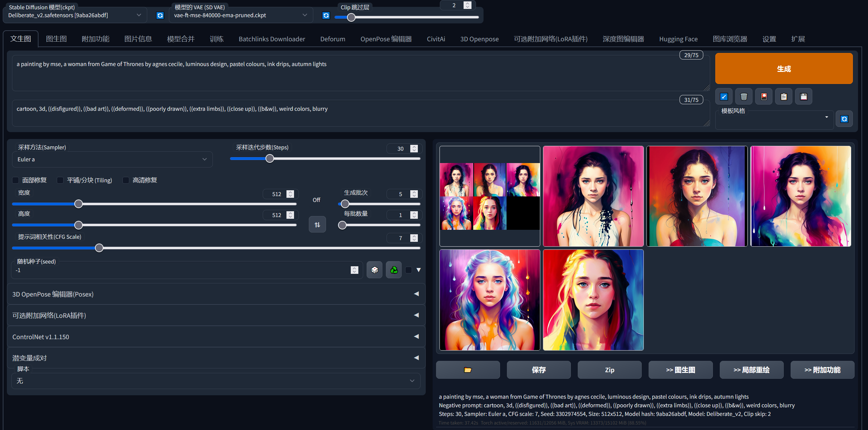Screen dimensions: 868x430
Task: Open the Deforum tab
Action: point(333,39)
